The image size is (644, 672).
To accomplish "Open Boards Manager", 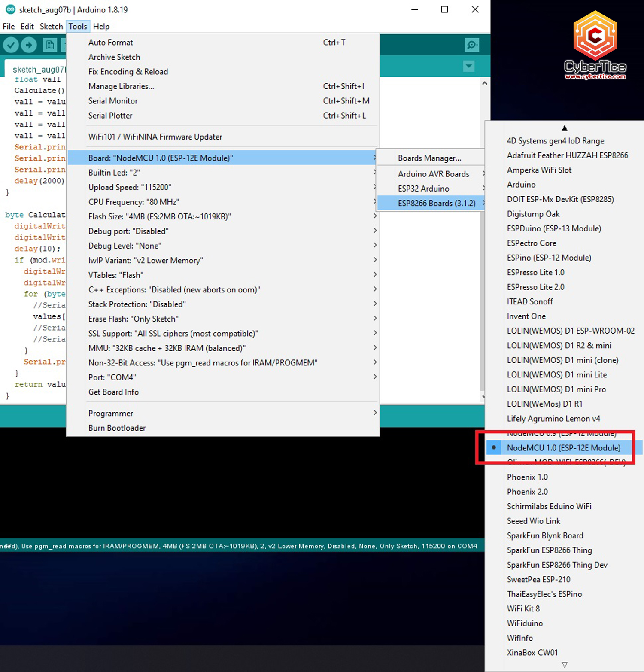I will [x=429, y=158].
